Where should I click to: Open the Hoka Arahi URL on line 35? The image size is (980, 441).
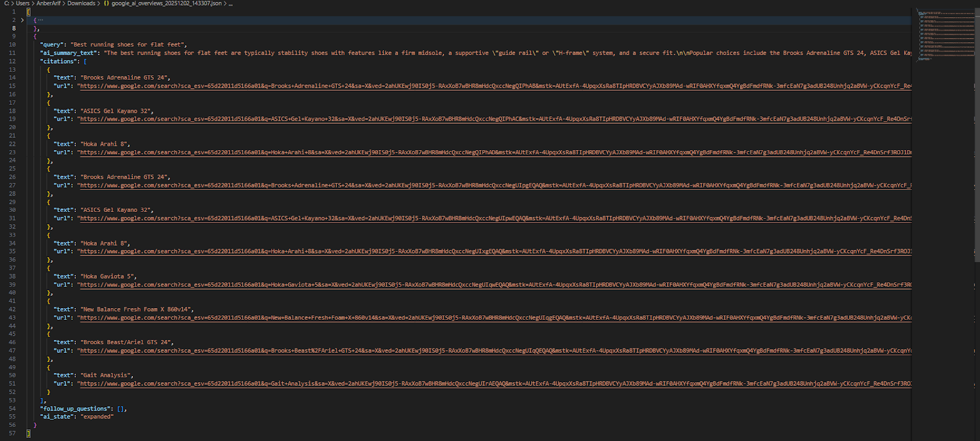click(x=494, y=252)
